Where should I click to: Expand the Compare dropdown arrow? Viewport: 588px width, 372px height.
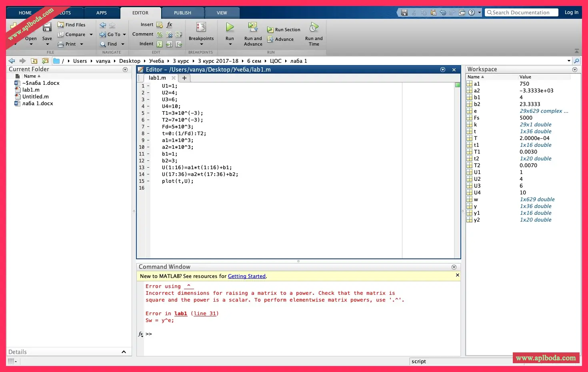click(91, 35)
